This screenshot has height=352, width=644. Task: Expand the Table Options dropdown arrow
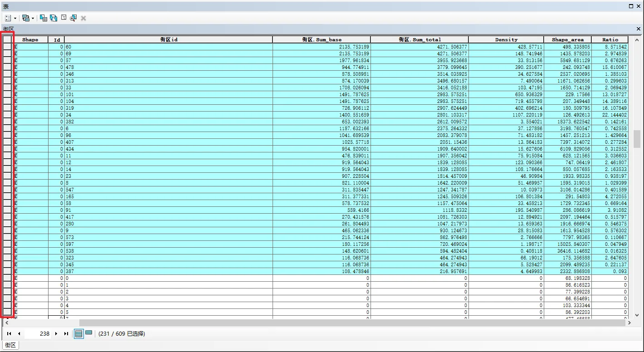coord(15,18)
